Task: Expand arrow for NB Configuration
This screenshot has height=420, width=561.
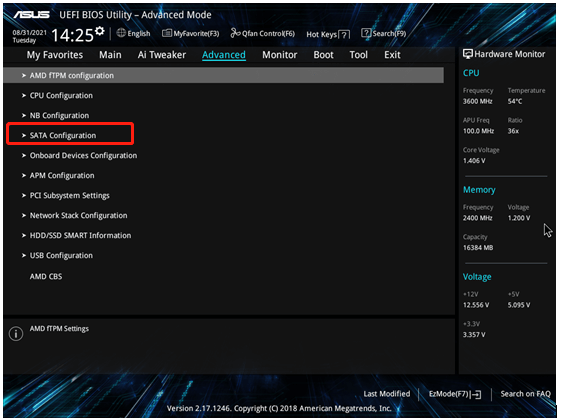Action: tap(24, 116)
